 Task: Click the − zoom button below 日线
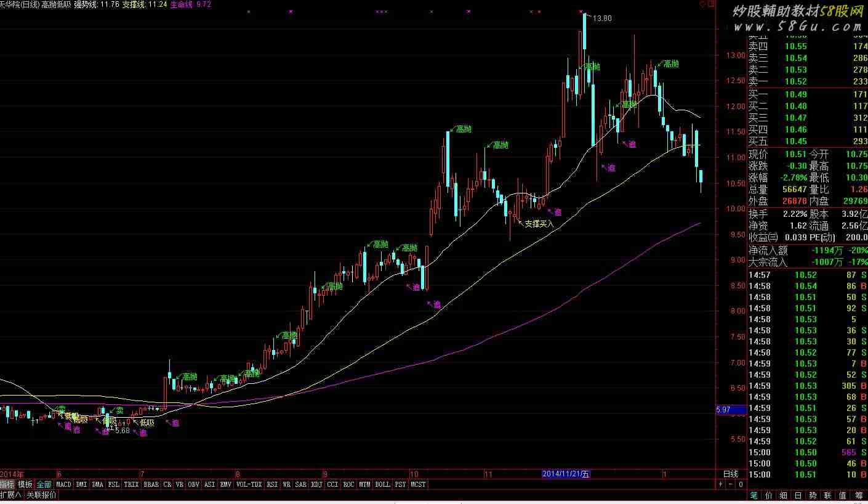pyautogui.click(x=731, y=484)
